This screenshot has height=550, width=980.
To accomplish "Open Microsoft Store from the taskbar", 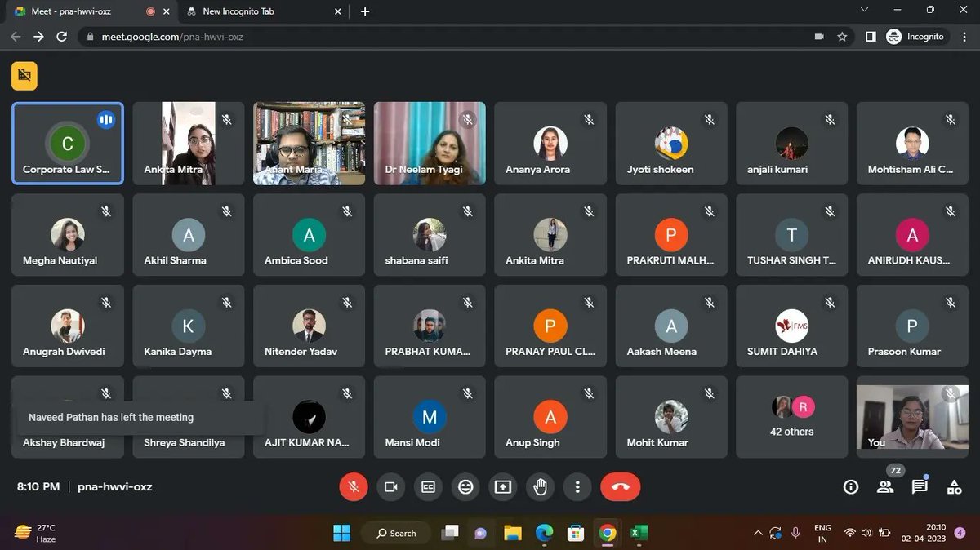I will click(576, 533).
